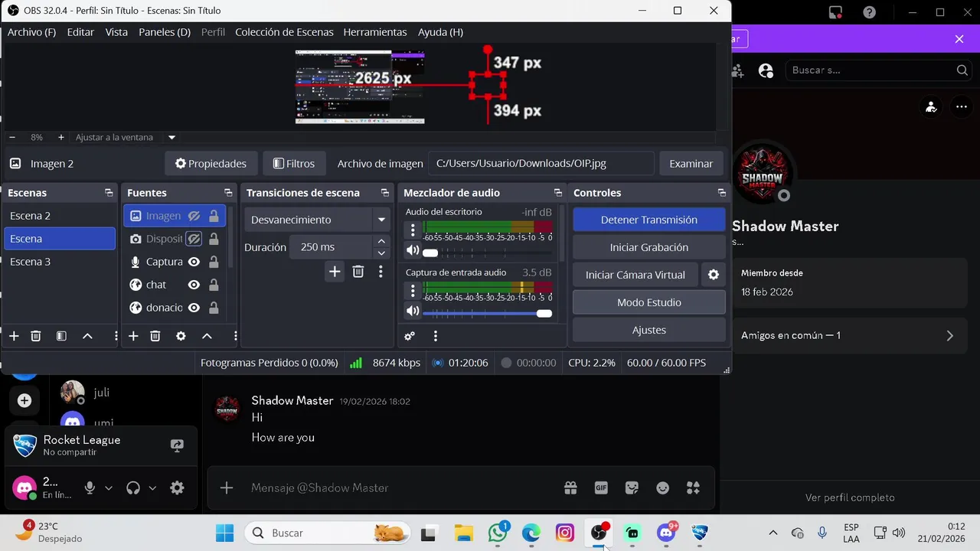Open Discord gift icon in message bar

point(570,487)
